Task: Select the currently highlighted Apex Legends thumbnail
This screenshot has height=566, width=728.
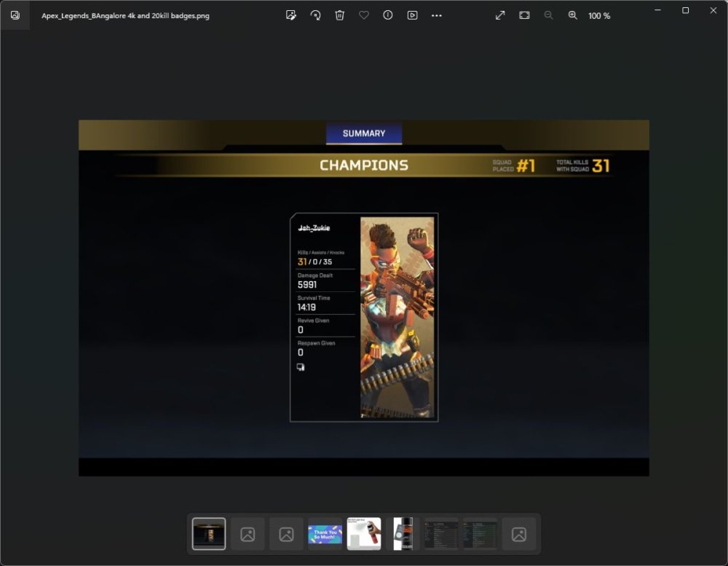Action: (209, 534)
